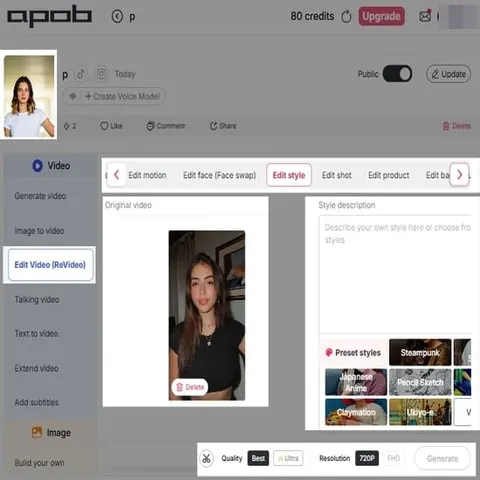
Task: Click the model portrait thumbnail
Action: click(x=29, y=95)
